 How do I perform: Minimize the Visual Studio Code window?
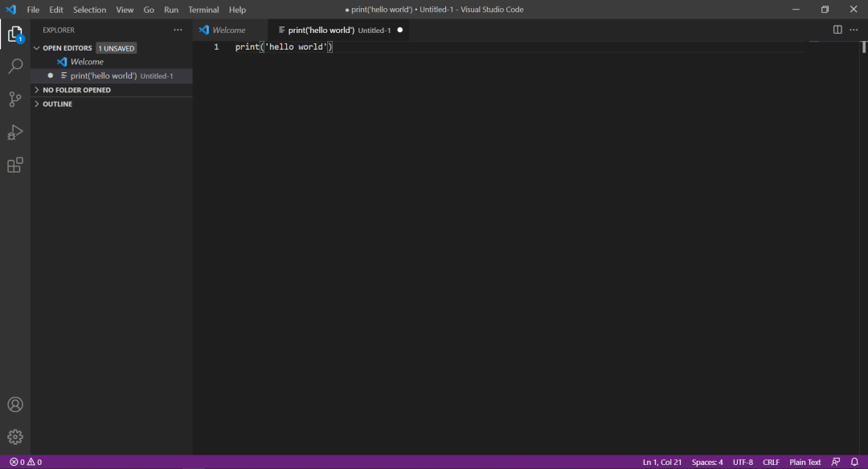[x=796, y=10]
